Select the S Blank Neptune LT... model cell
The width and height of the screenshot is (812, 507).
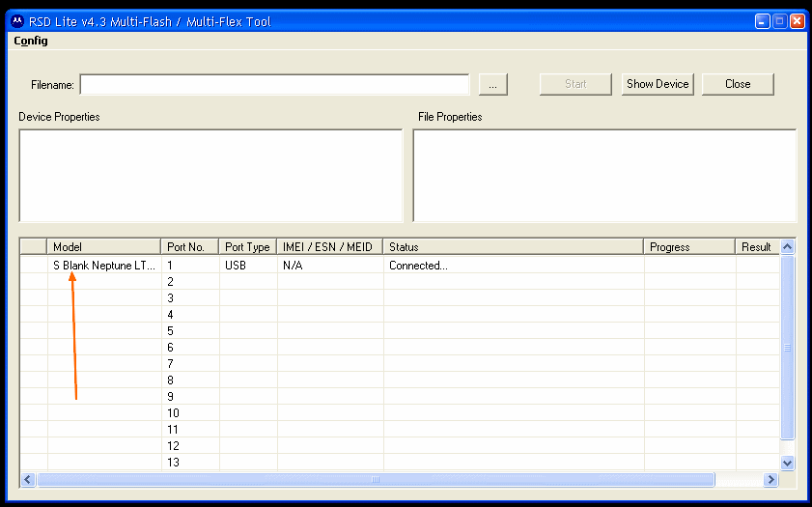tap(104, 266)
